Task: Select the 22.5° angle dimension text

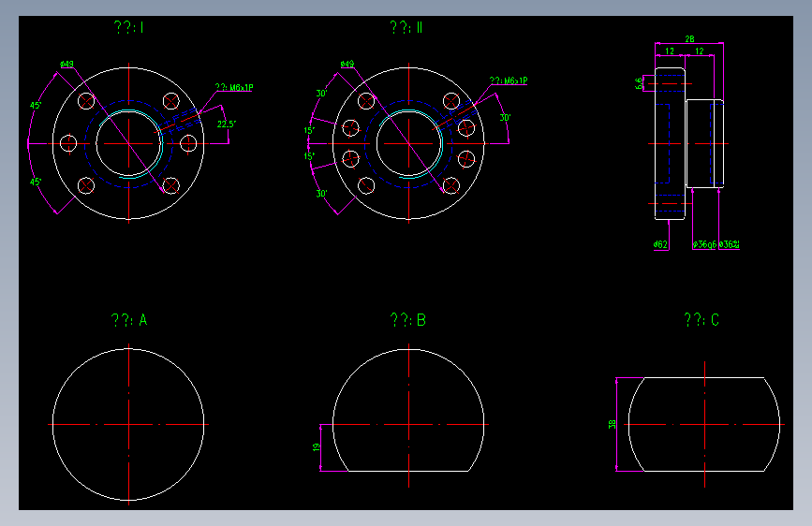Action: pos(227,124)
